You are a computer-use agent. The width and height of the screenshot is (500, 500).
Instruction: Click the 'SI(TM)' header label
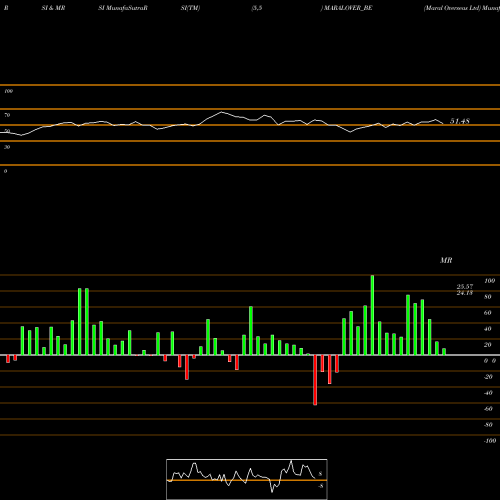[190, 8]
